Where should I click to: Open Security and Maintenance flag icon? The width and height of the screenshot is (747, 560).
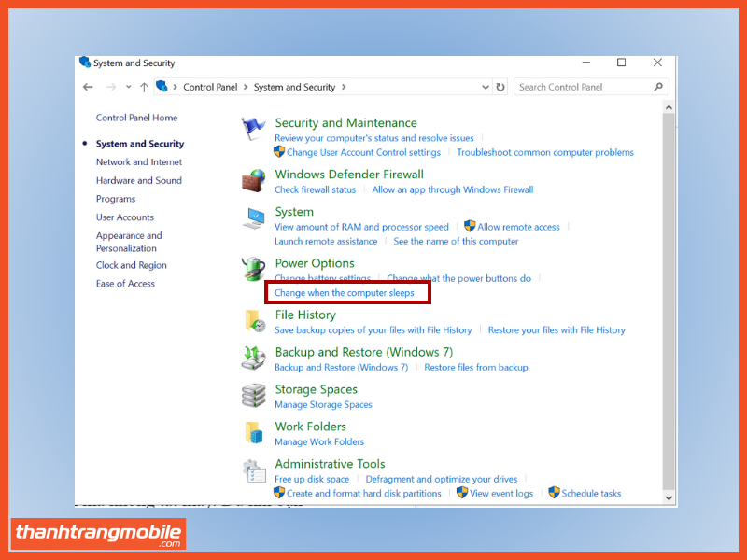pos(253,129)
